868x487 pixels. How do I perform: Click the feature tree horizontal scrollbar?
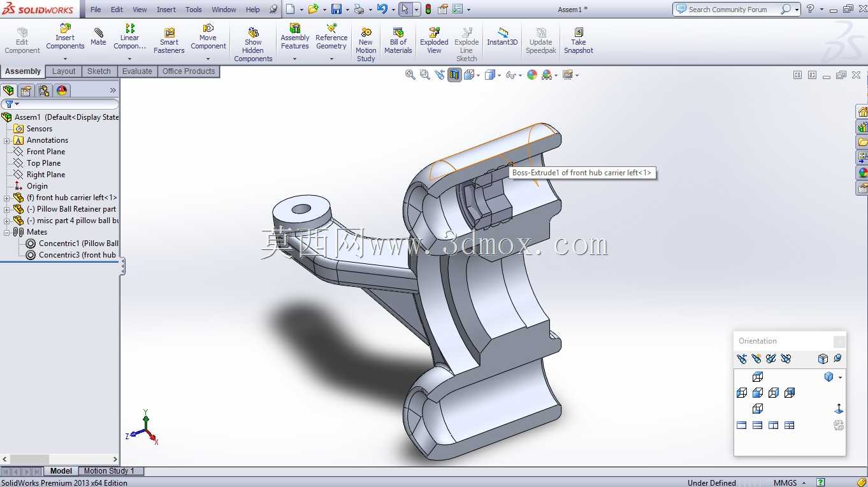coord(60,459)
